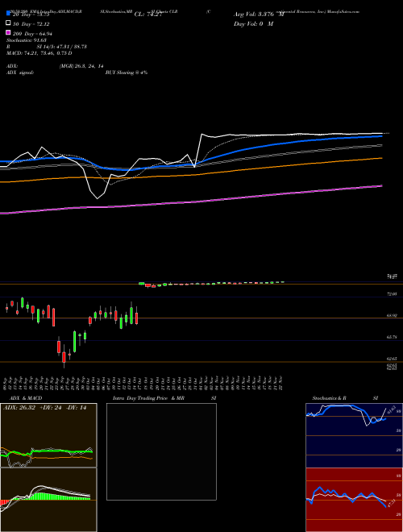Click the 'MACD: 74.21, 73.46, 0.75 D' line
Viewport: 403px width, 532px height.
tap(39, 53)
